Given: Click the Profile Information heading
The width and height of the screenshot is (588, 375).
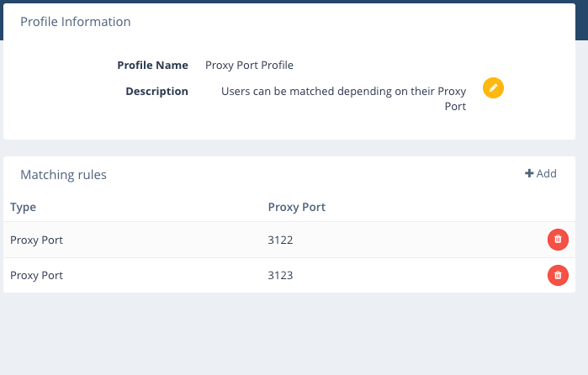Looking at the screenshot, I should click(76, 22).
